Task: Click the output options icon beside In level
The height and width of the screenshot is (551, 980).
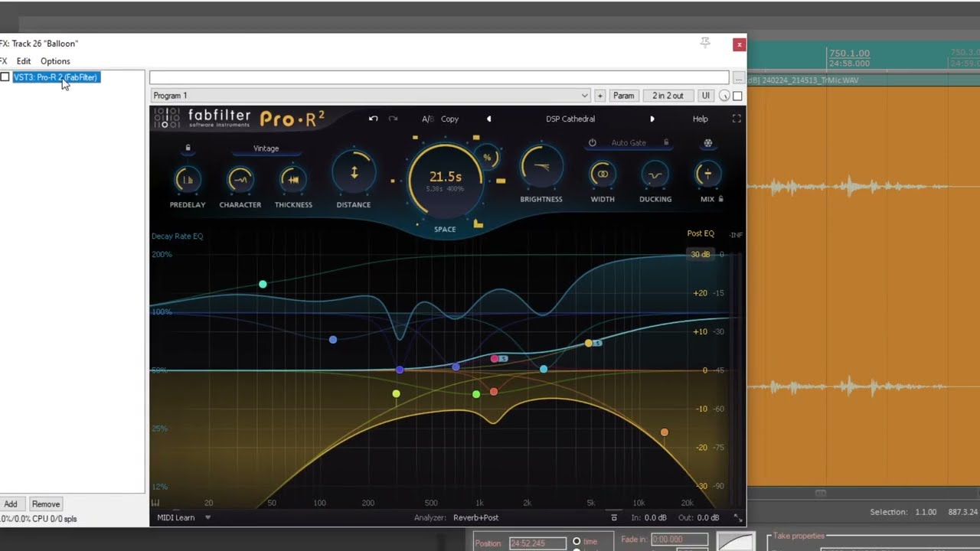Action: click(x=614, y=518)
